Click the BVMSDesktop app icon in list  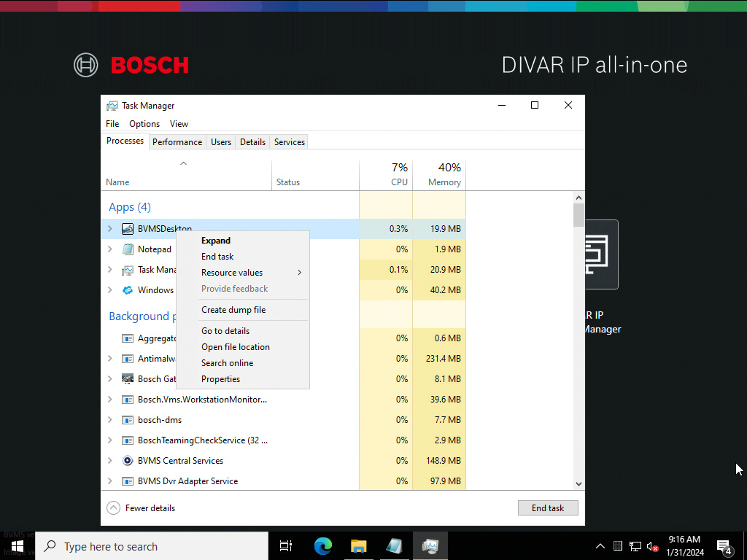(128, 229)
